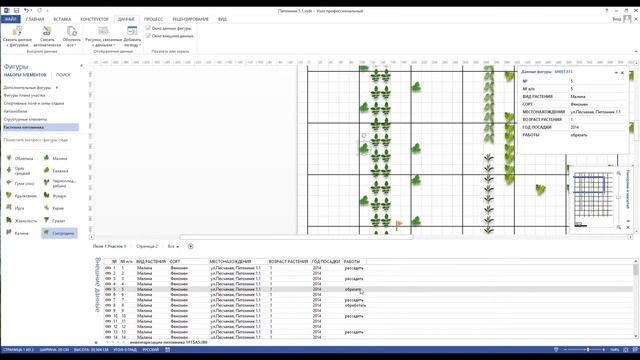Open the 'Страница-2' page tab
The image size is (640, 360).
tap(147, 247)
